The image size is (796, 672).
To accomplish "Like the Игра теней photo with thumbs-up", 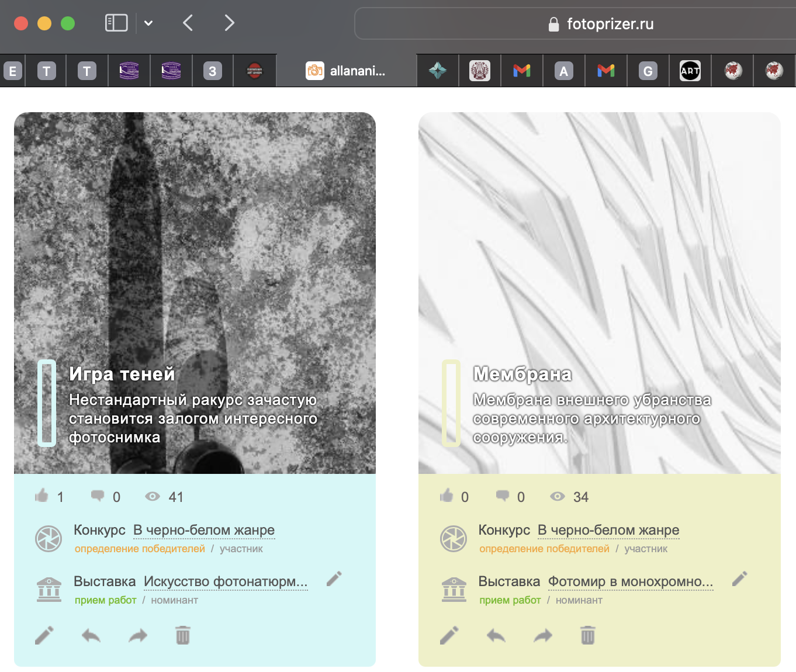I will [x=41, y=496].
